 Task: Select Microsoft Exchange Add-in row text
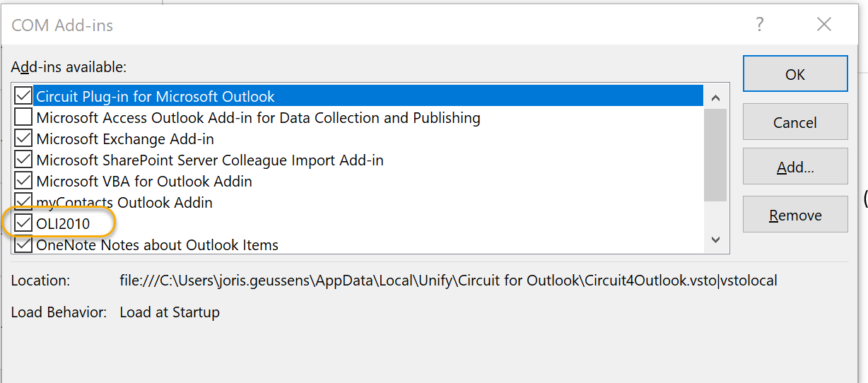[125, 139]
